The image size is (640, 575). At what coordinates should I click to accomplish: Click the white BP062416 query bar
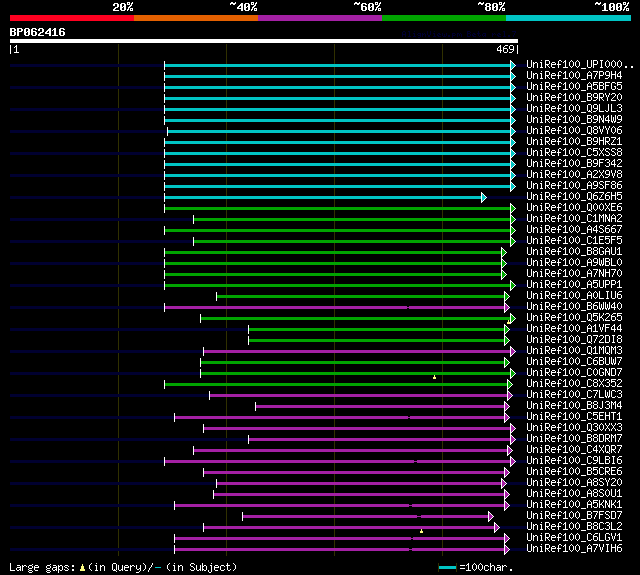pyautogui.click(x=264, y=41)
